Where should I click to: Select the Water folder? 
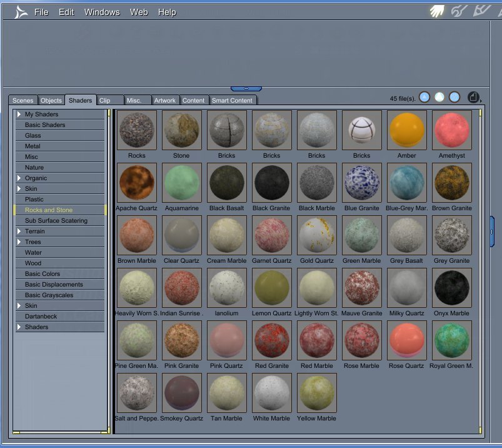(x=60, y=252)
